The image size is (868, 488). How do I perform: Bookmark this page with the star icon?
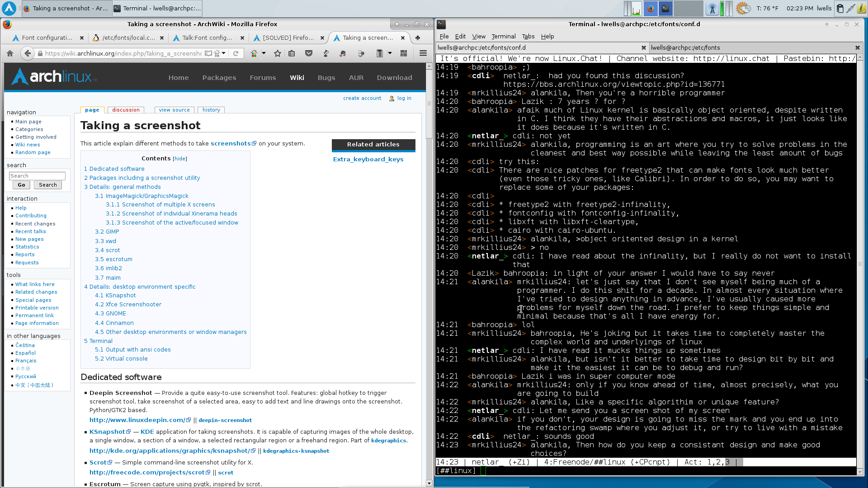tap(278, 53)
